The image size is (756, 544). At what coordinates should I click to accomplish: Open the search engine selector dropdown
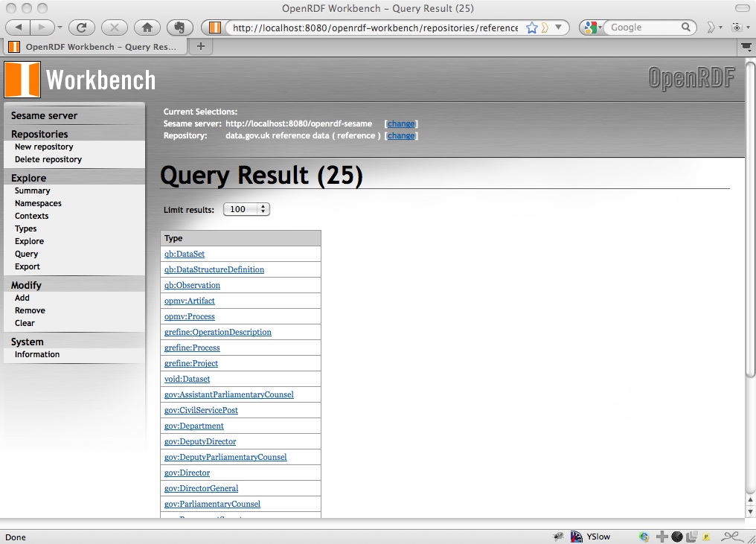pos(592,28)
